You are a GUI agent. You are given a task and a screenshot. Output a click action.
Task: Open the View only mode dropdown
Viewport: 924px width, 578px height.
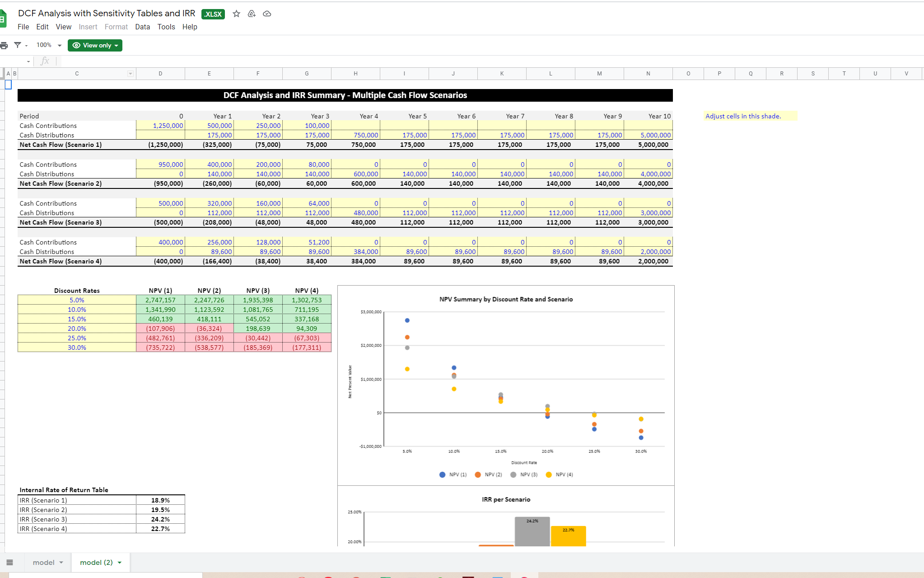[95, 45]
